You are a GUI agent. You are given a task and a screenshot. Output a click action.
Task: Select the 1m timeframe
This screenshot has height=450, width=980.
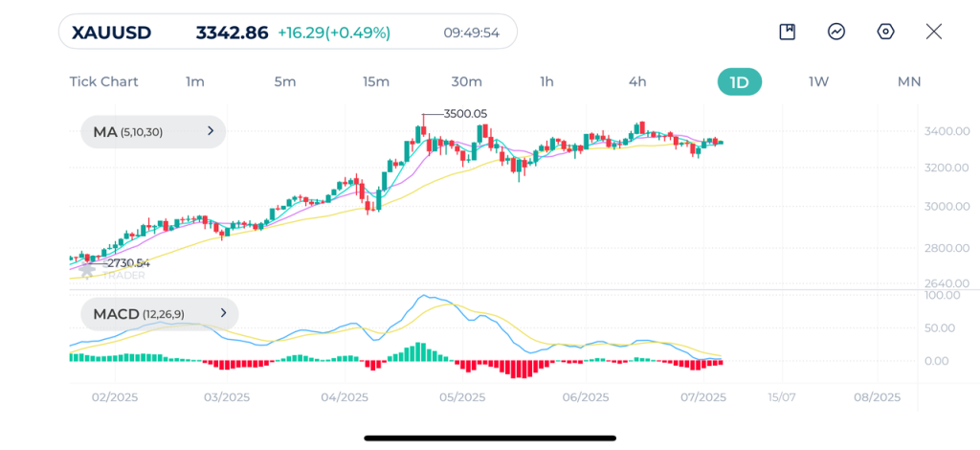[195, 81]
